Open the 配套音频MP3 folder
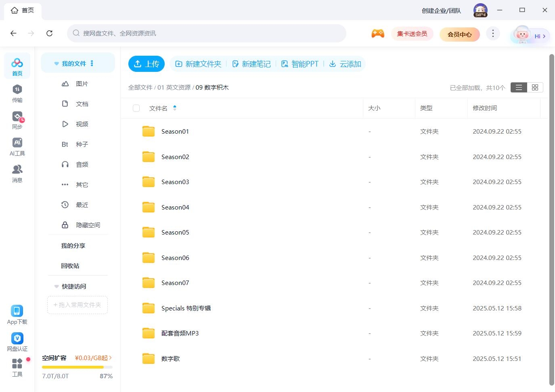 tap(180, 333)
